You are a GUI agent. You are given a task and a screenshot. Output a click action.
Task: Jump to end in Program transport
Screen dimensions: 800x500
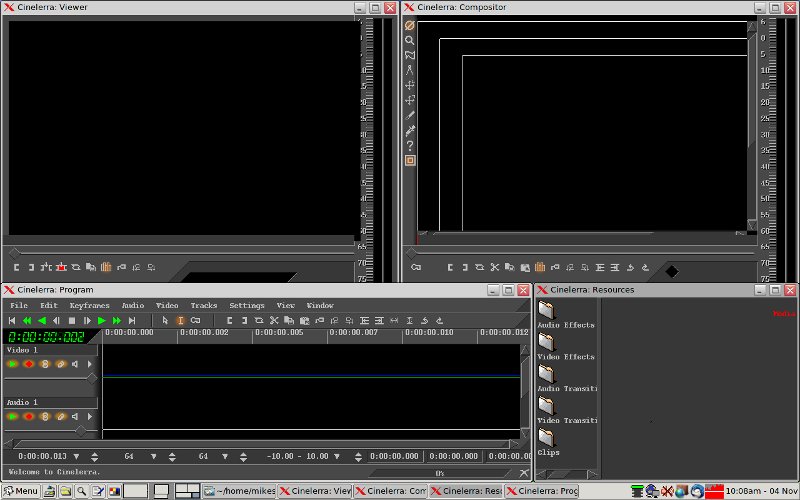coord(132,320)
